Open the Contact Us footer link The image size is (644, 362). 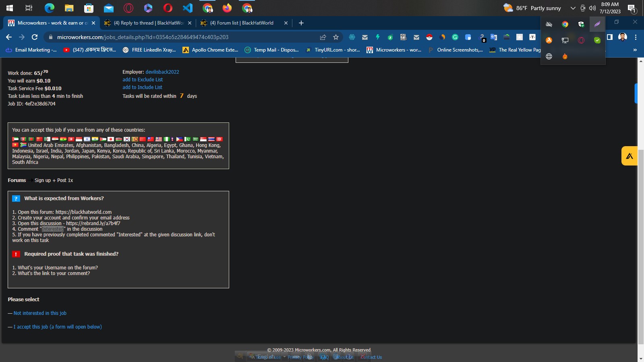[371, 357]
